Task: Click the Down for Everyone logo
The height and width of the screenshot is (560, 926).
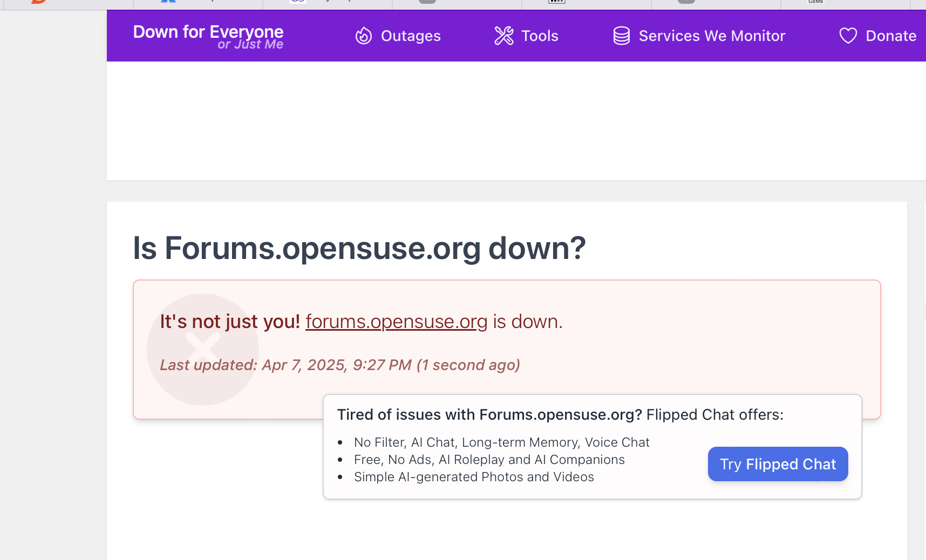Action: [208, 36]
